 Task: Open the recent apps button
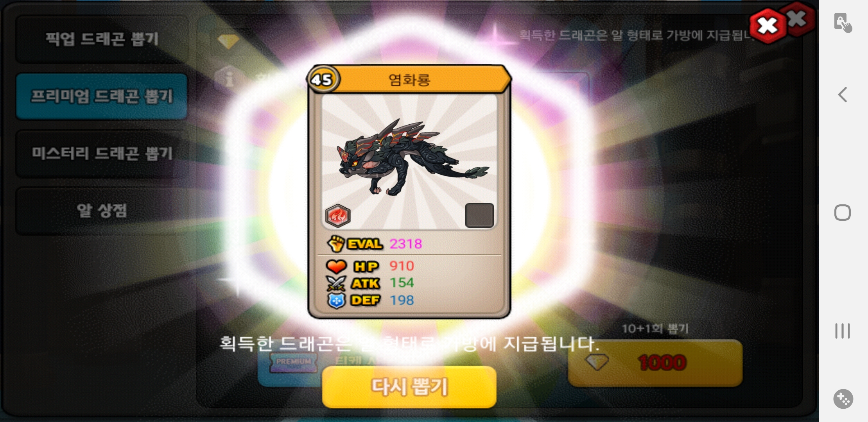[x=843, y=331]
